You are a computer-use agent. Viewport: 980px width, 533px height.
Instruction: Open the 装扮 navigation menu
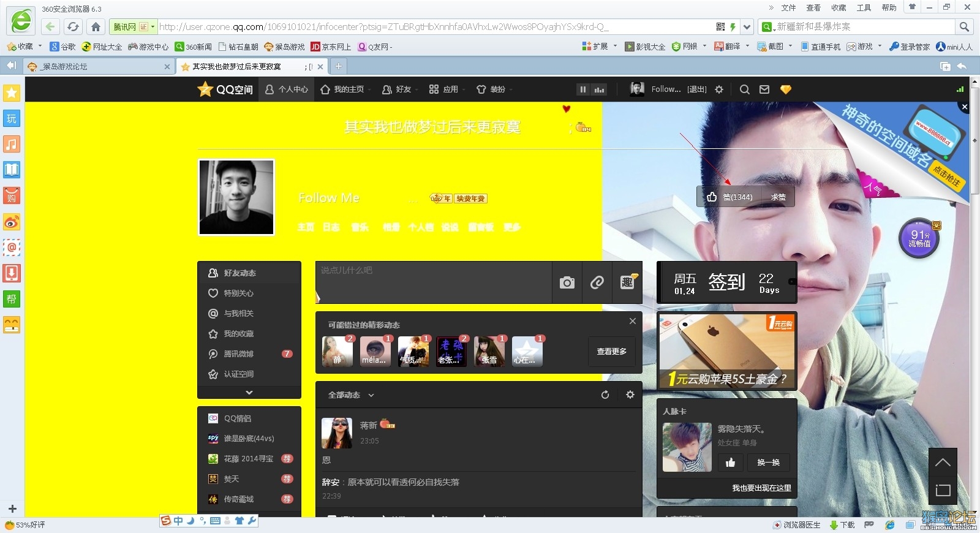tap(493, 89)
